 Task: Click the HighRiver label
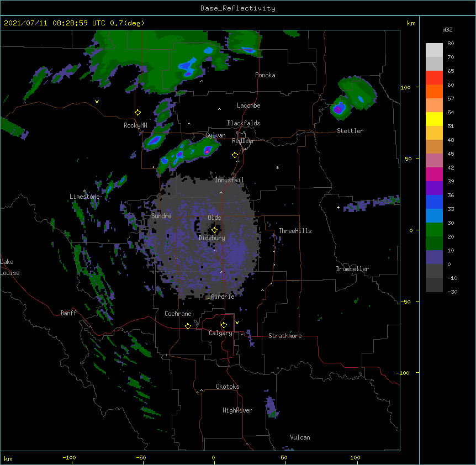coord(237,410)
